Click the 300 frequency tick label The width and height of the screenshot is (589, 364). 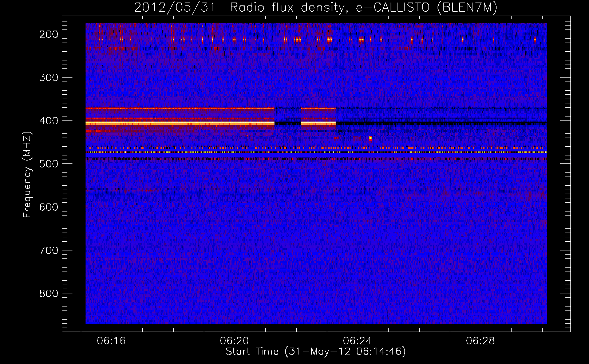point(49,78)
